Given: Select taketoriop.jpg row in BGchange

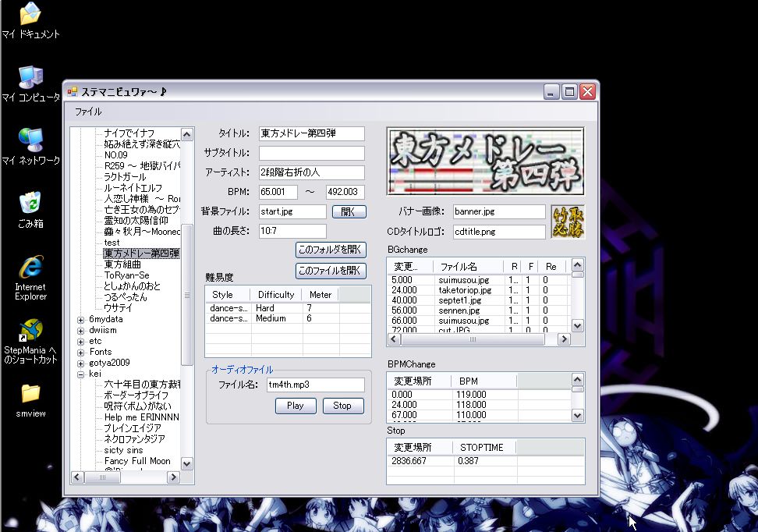Looking at the screenshot, I should [x=480, y=290].
